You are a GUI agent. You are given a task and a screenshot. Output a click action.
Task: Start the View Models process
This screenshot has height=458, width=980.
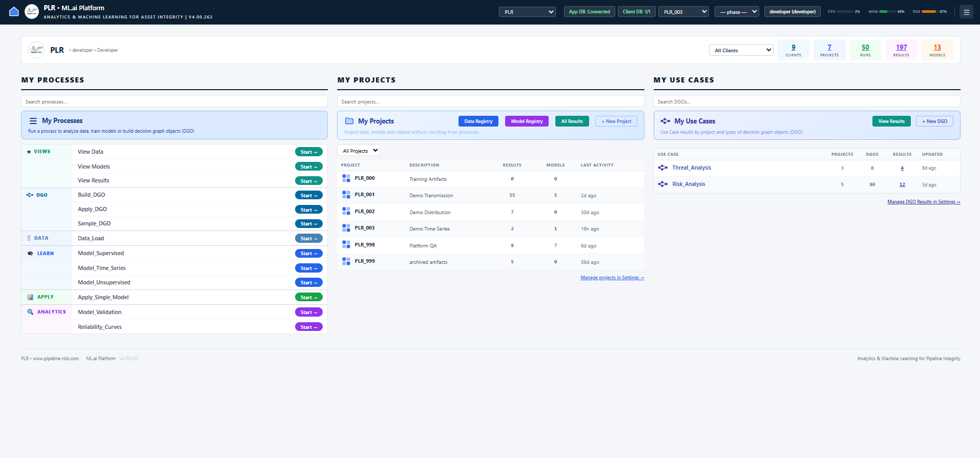coord(309,167)
